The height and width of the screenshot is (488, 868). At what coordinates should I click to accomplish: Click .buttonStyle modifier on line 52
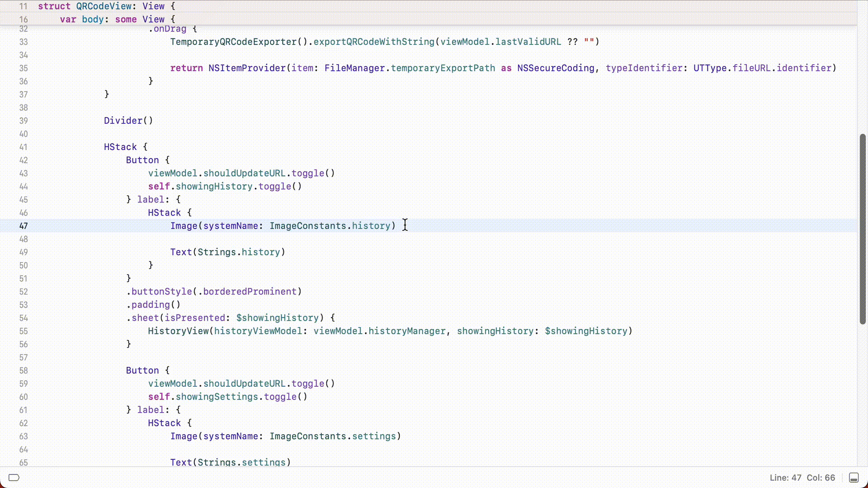(x=159, y=291)
